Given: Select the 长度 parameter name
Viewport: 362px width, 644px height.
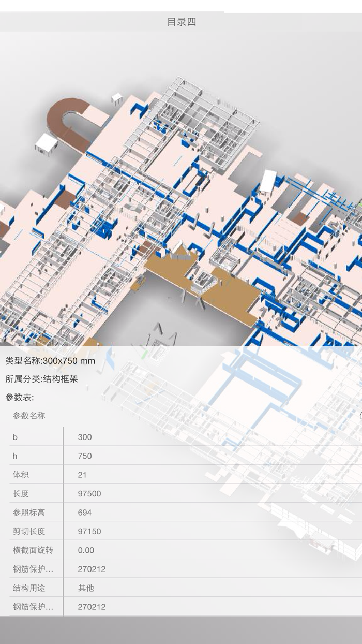Looking at the screenshot, I should 21,493.
